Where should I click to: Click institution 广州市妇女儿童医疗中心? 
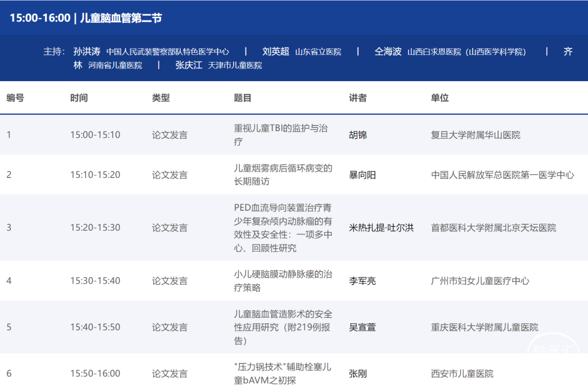pyautogui.click(x=480, y=281)
